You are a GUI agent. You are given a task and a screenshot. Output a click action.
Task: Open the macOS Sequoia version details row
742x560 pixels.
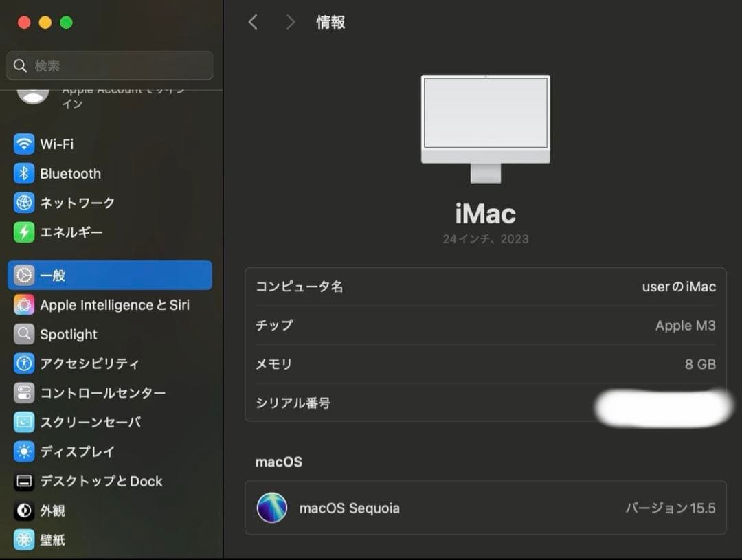pos(486,508)
